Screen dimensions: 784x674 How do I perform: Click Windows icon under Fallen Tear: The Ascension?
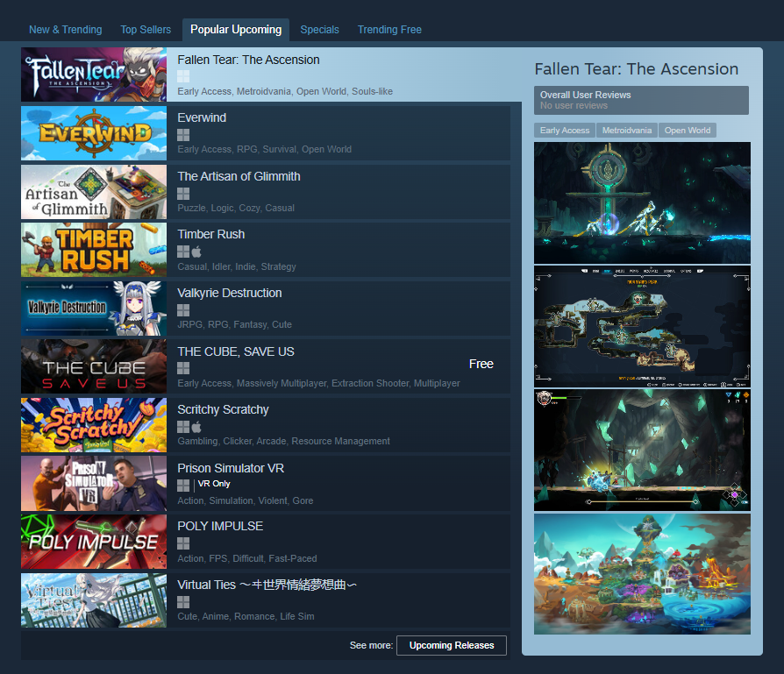183,76
